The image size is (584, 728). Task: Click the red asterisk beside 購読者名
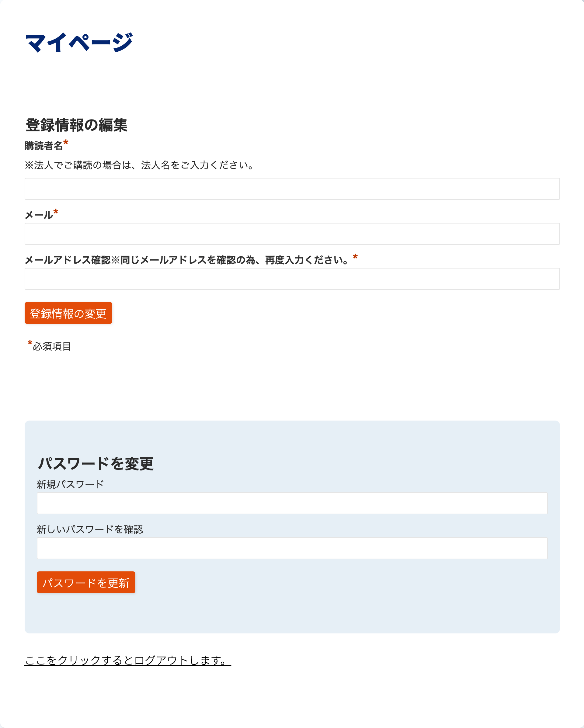coord(66,143)
